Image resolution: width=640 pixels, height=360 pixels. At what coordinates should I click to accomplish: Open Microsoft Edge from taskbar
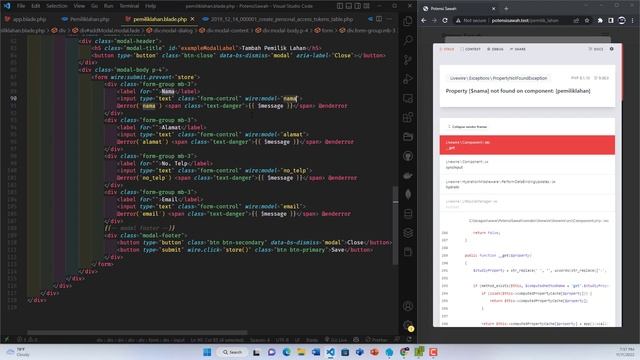click(286, 352)
